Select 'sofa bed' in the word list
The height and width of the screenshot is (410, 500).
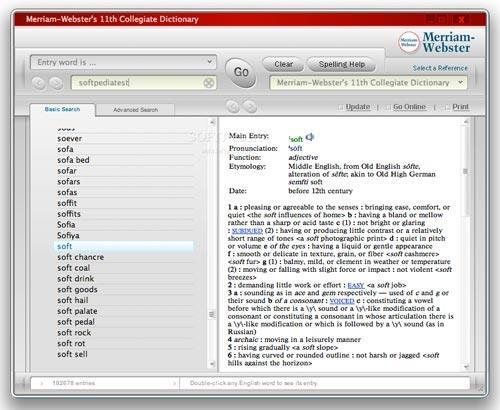[x=123, y=160]
